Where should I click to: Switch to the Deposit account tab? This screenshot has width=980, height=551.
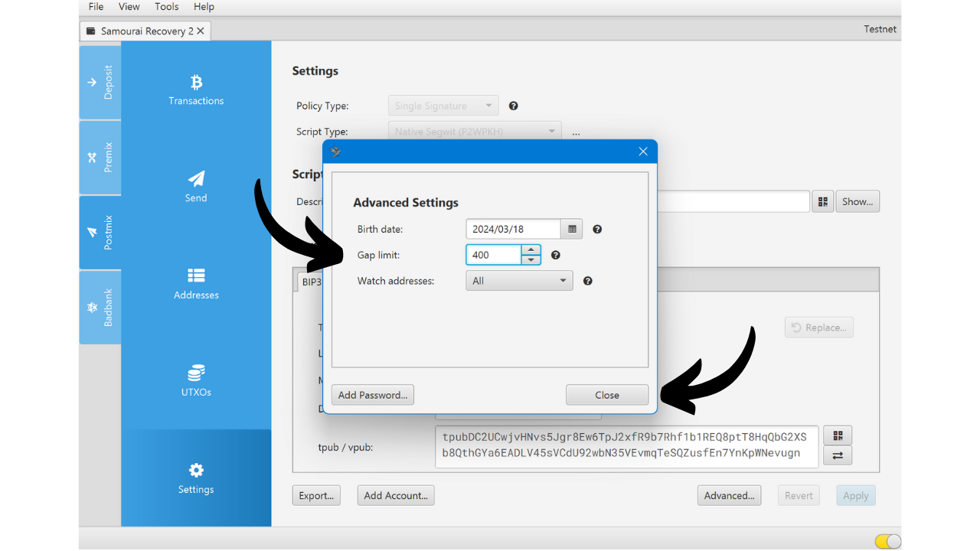tap(100, 83)
